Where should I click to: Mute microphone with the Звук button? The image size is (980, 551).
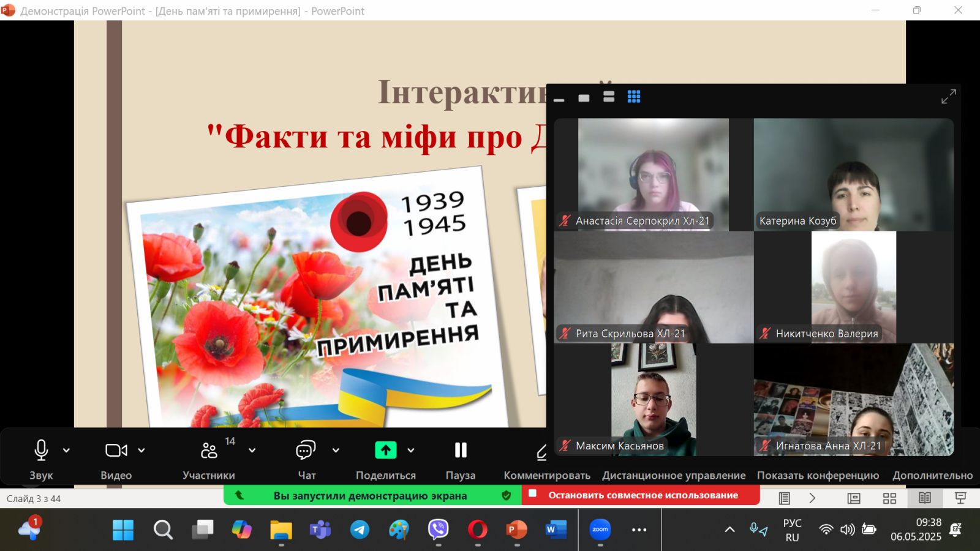[x=41, y=451]
